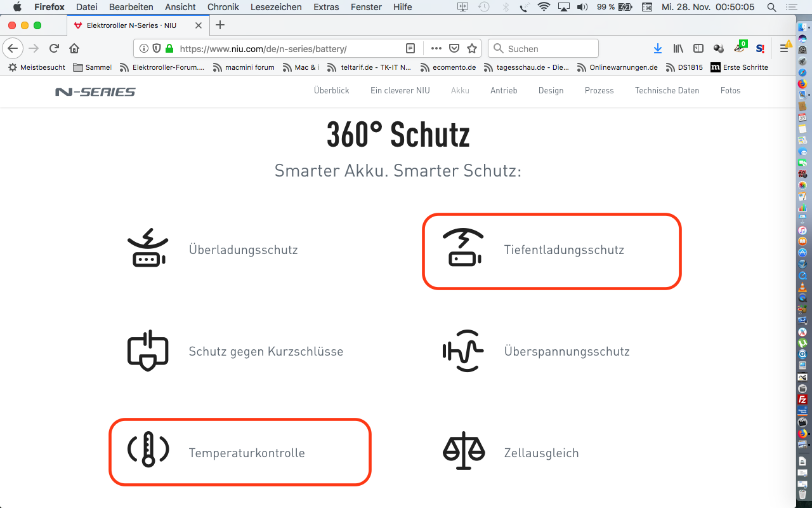This screenshot has height=508, width=812.
Task: Open the Antrieb section link
Action: click(x=504, y=91)
